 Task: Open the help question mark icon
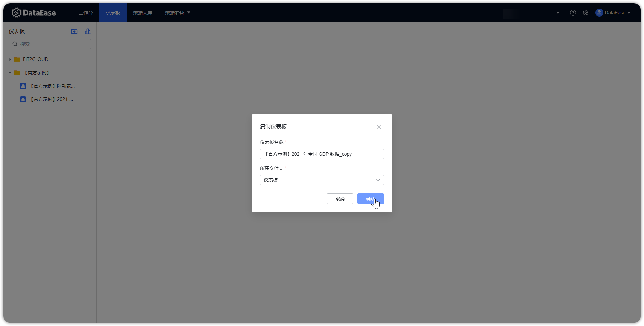[573, 13]
